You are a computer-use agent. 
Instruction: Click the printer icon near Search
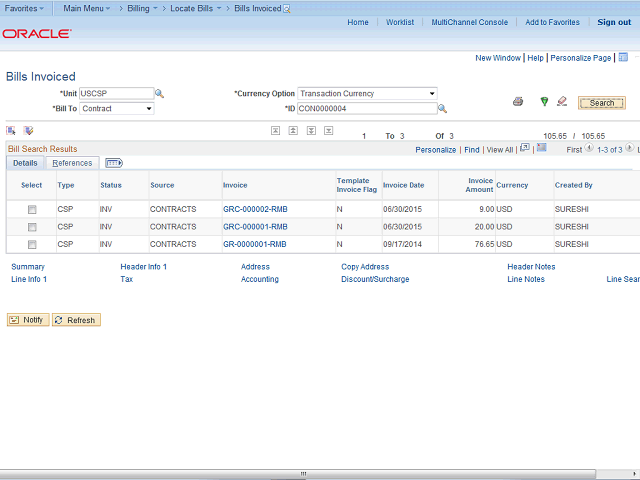pyautogui.click(x=518, y=102)
